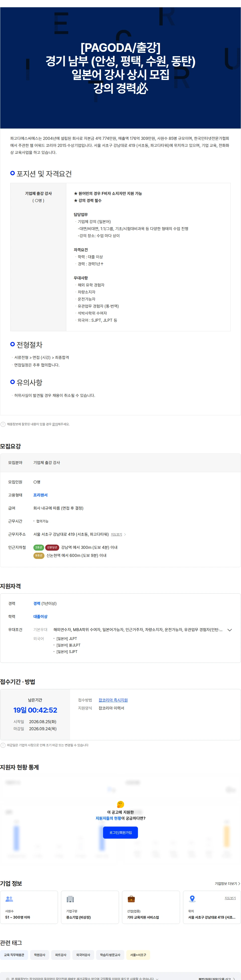241x980 pixels.
Task: Click the 중소기업 (비상장) card
Action: point(90,907)
